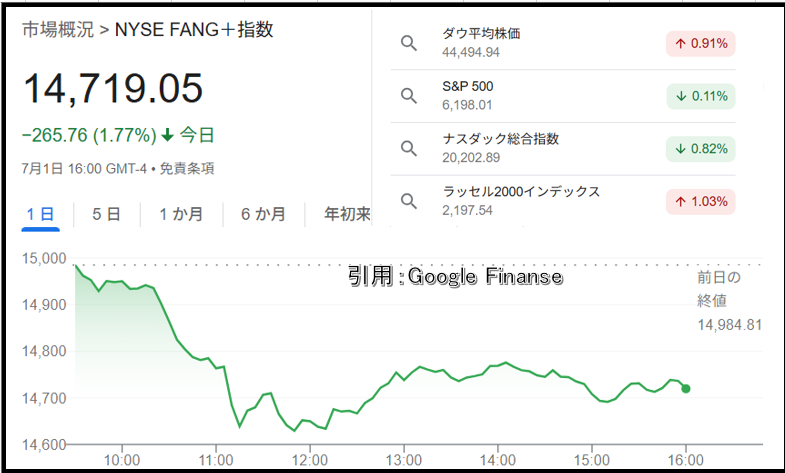Switch to the 5日 chart range
The image size is (785, 473).
106,214
